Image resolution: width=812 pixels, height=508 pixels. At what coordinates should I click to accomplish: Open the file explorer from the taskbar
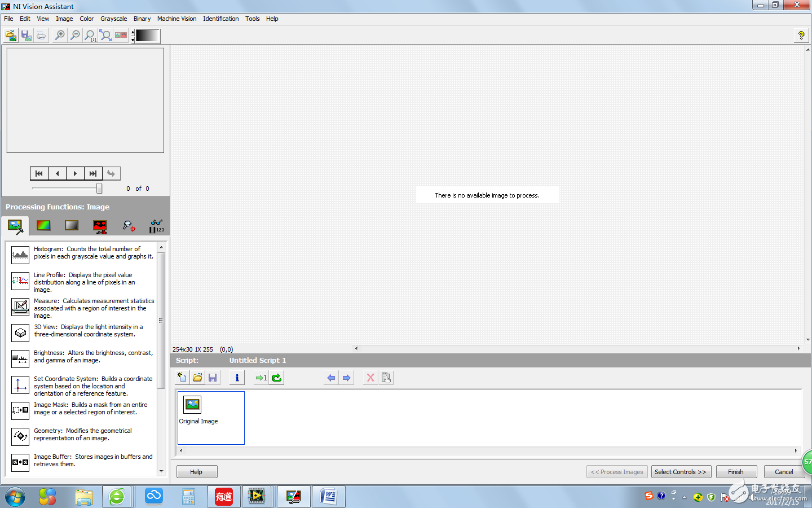pos(83,497)
